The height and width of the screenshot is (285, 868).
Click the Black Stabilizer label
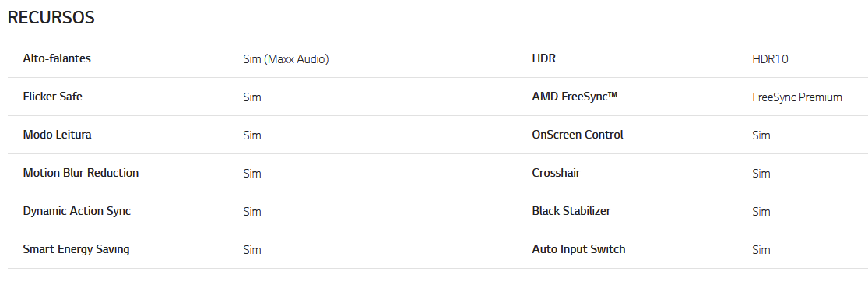(x=571, y=211)
